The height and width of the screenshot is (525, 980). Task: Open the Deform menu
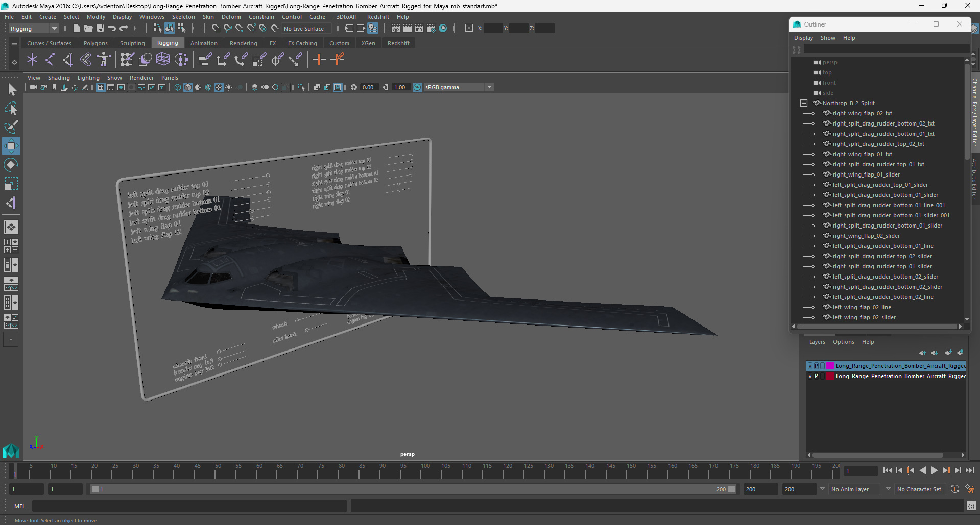tap(231, 17)
